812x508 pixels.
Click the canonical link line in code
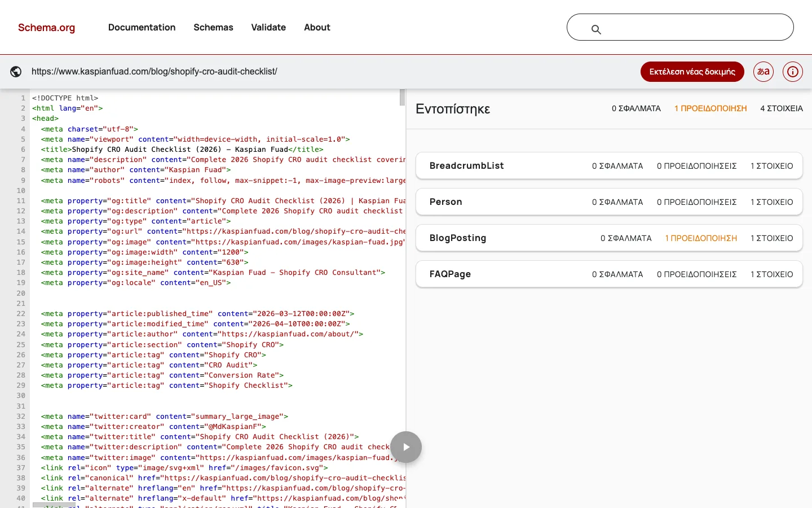pos(223,478)
